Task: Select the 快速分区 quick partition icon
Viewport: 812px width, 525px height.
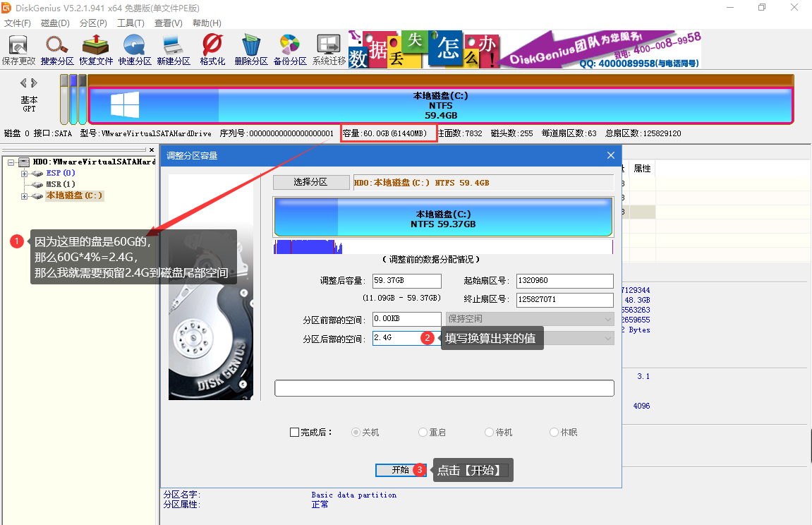Action: tap(135, 50)
